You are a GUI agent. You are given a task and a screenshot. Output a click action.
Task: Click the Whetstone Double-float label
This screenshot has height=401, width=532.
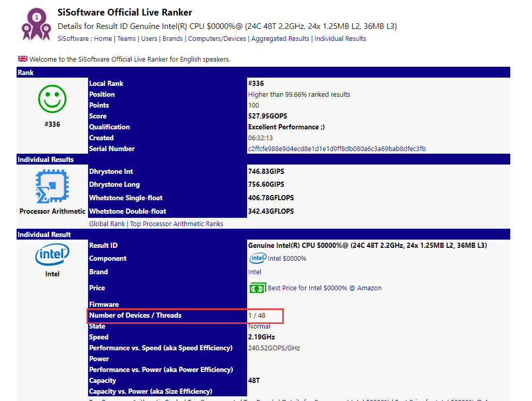point(127,211)
